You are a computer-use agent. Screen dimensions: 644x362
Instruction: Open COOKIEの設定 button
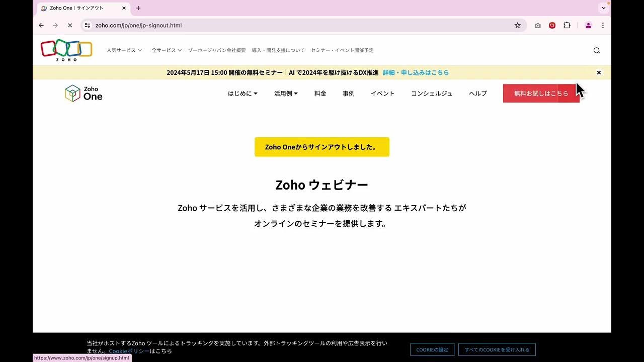(432, 349)
